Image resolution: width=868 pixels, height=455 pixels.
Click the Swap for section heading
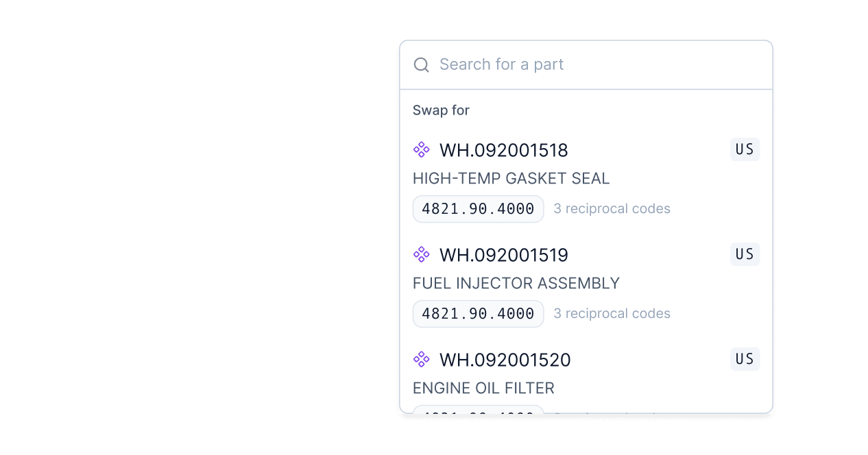(x=441, y=110)
